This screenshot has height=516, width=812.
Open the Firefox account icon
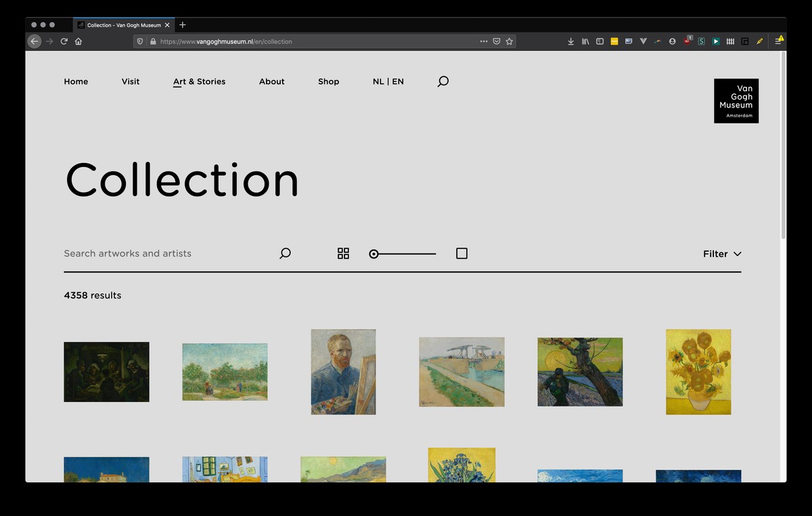click(673, 41)
